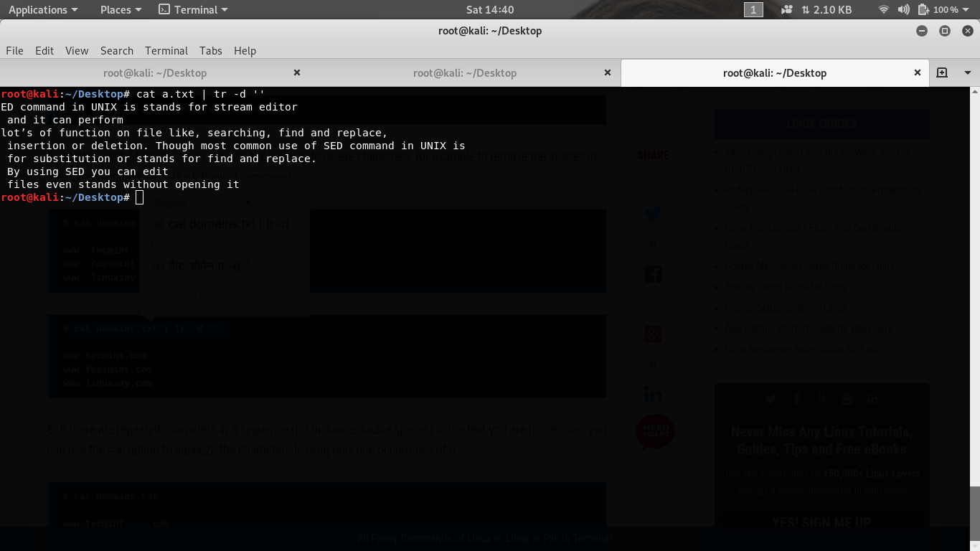Open Tecmint's YouTube channel icon

coord(847,399)
